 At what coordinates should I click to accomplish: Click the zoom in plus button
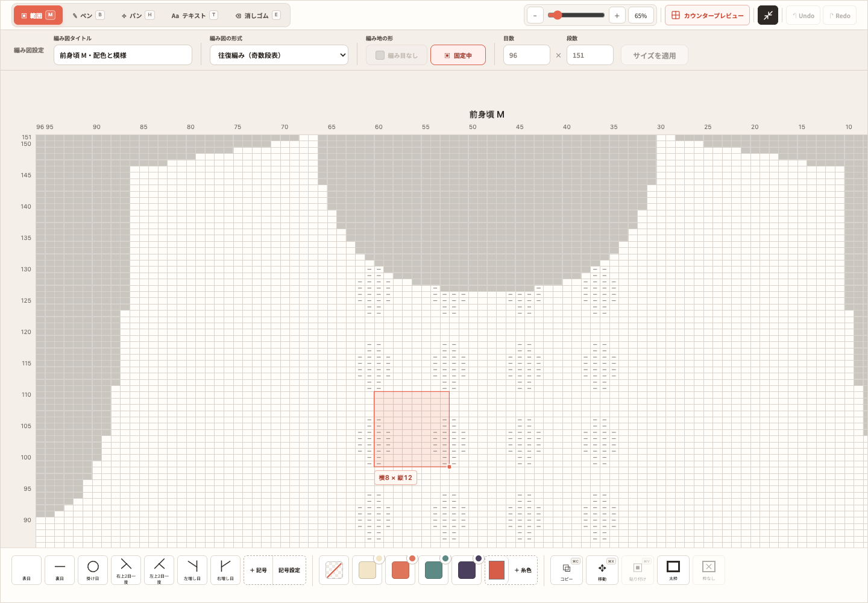617,16
